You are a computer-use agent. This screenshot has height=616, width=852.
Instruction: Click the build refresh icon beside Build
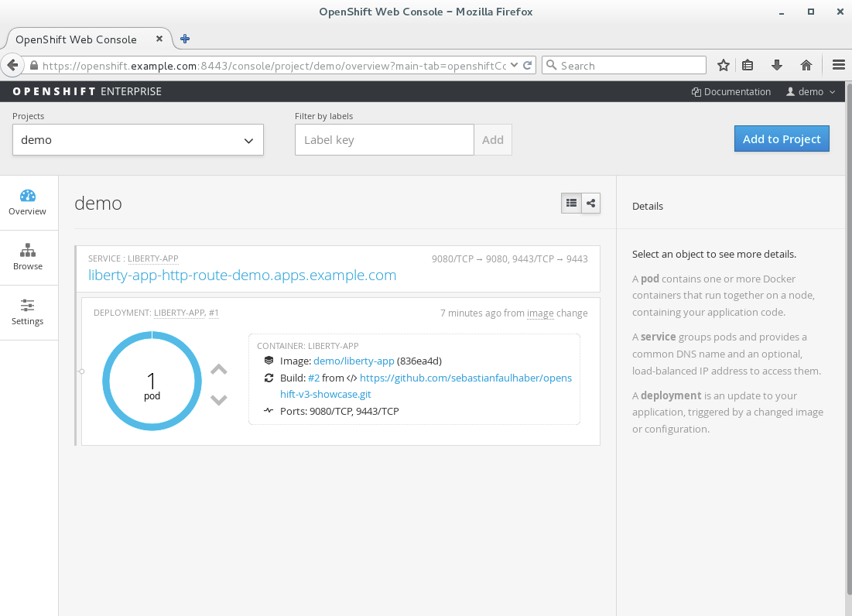click(269, 378)
